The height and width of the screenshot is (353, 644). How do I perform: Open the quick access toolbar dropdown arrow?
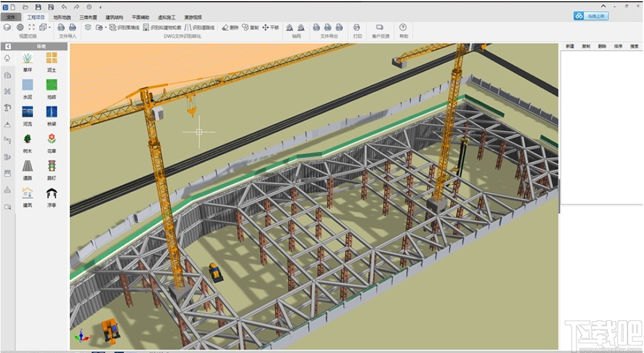click(x=100, y=7)
